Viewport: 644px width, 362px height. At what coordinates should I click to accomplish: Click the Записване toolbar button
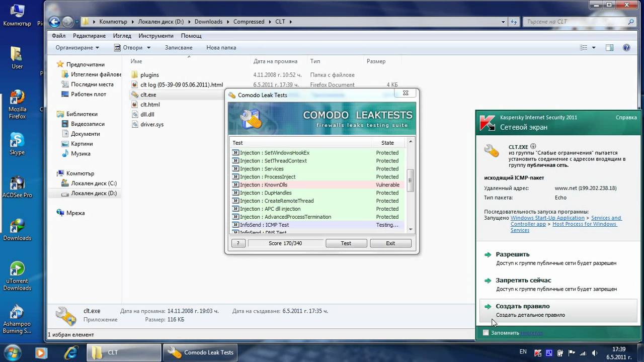179,47
